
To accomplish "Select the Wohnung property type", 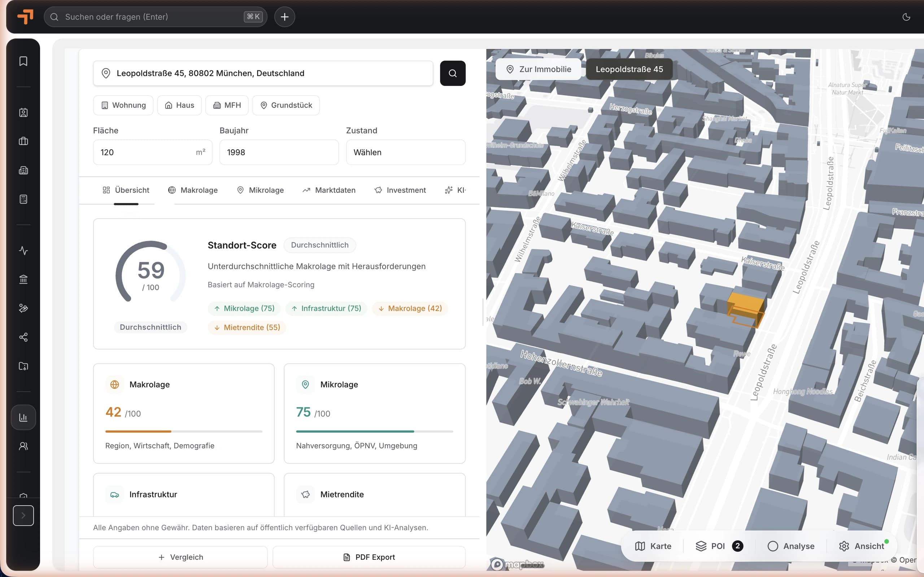I will pos(123,105).
